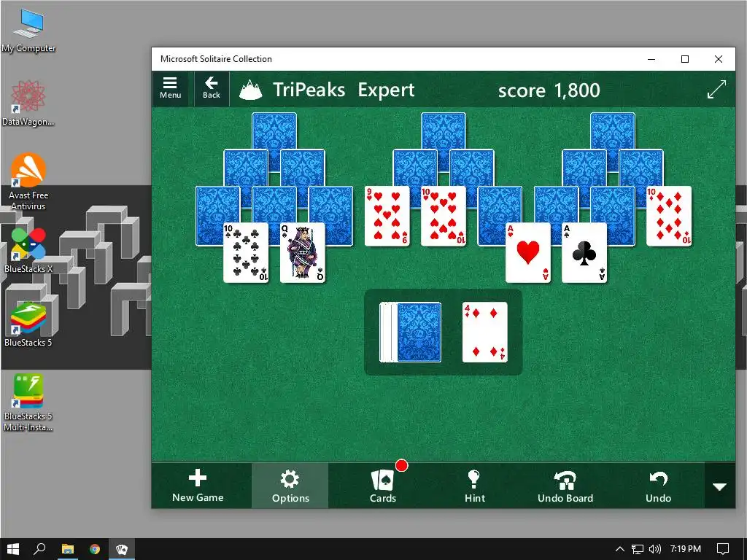This screenshot has height=560, width=747.
Task: Open the Cards collection button
Action: 382,486
